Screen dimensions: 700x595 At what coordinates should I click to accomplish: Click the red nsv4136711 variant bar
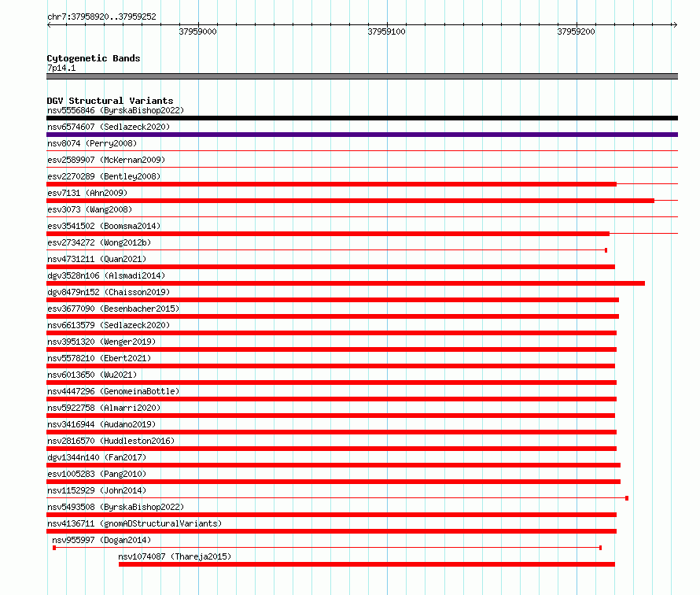(x=331, y=531)
